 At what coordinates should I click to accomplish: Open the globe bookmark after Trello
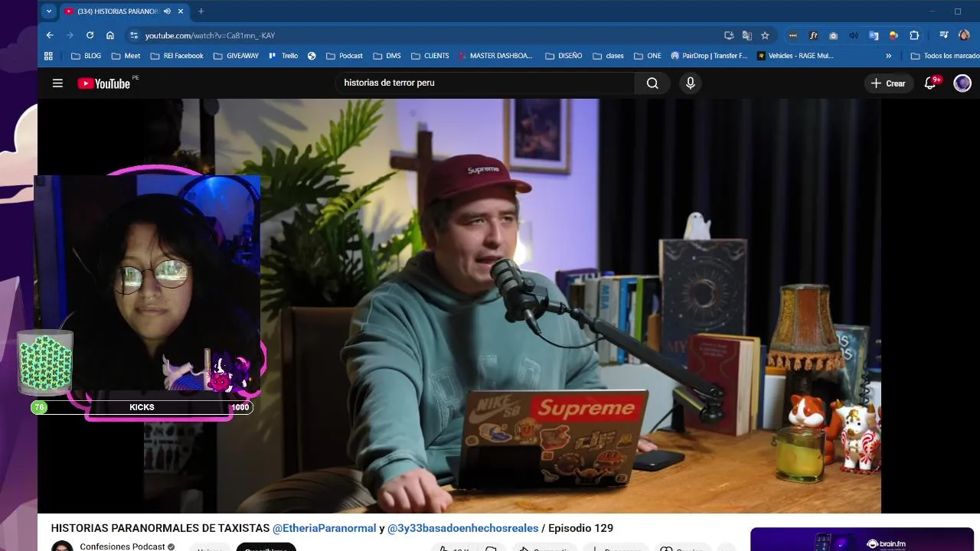pos(312,56)
